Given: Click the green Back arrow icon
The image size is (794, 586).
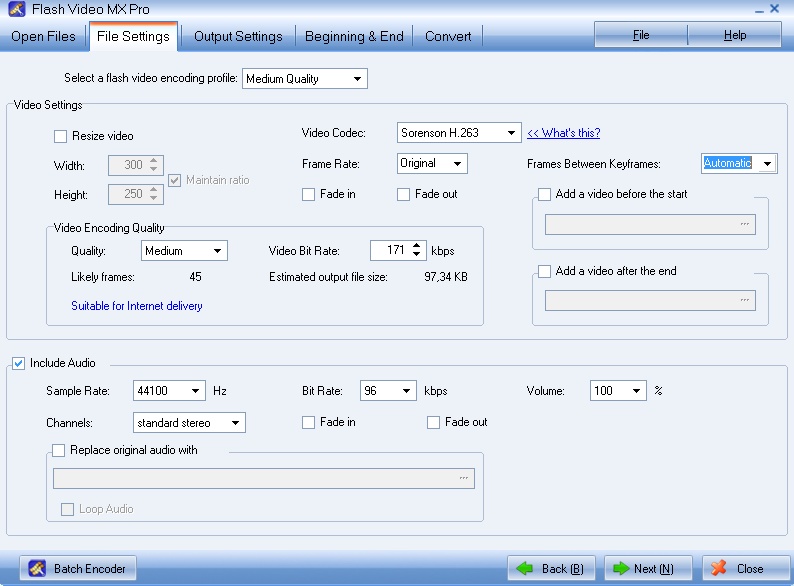Looking at the screenshot, I should [x=525, y=568].
